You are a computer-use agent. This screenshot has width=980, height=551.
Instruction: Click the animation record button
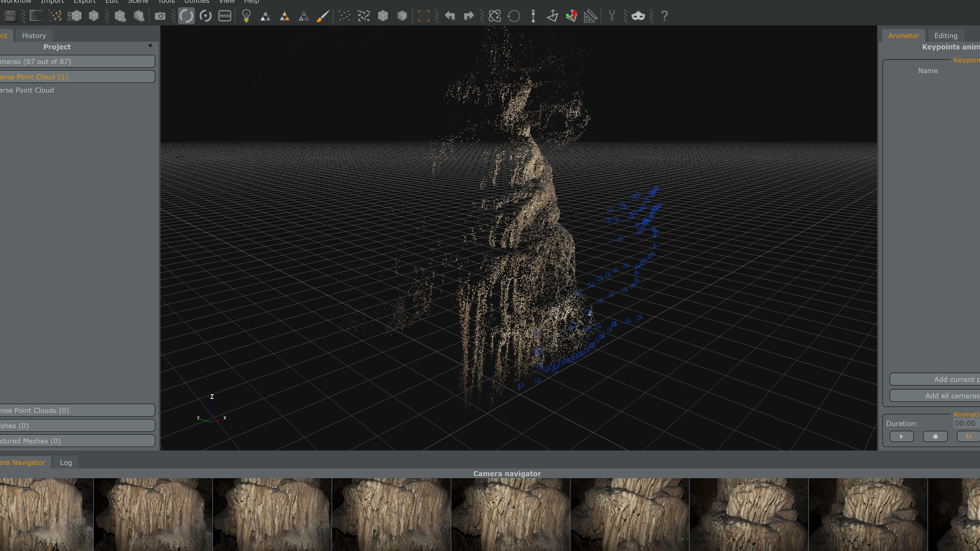click(x=935, y=436)
